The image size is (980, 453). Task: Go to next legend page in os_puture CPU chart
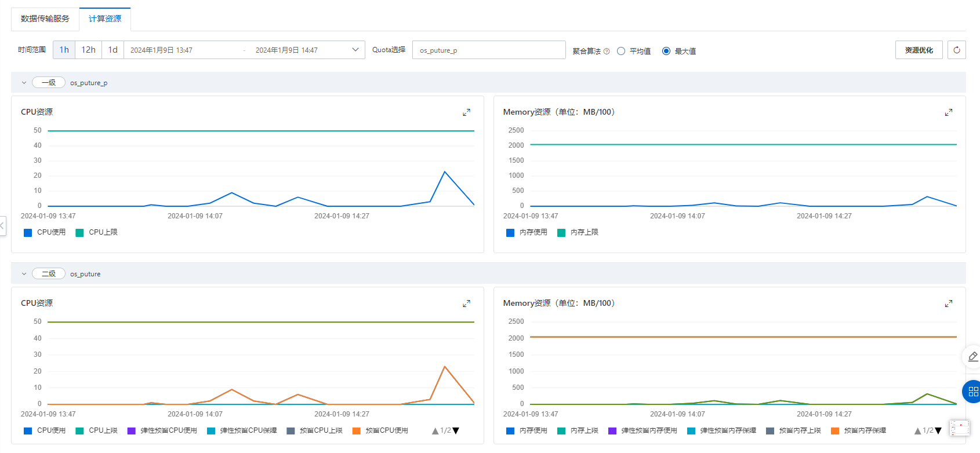456,430
